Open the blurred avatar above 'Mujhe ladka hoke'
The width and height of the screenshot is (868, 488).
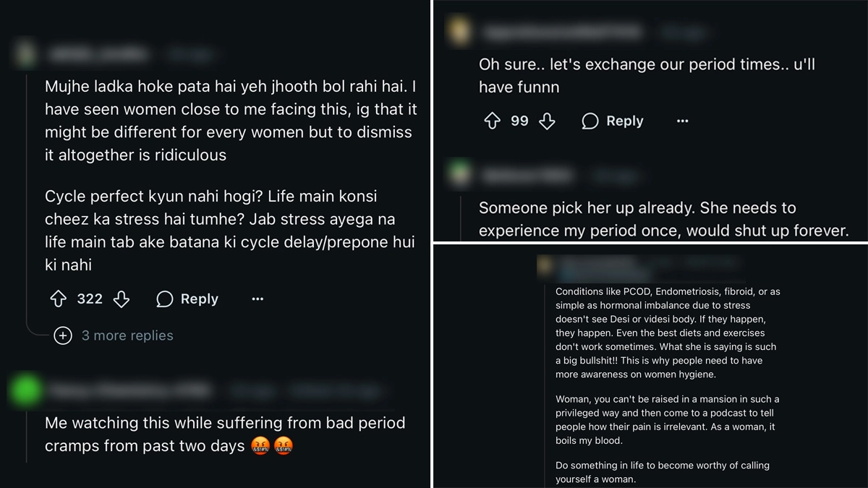point(25,54)
